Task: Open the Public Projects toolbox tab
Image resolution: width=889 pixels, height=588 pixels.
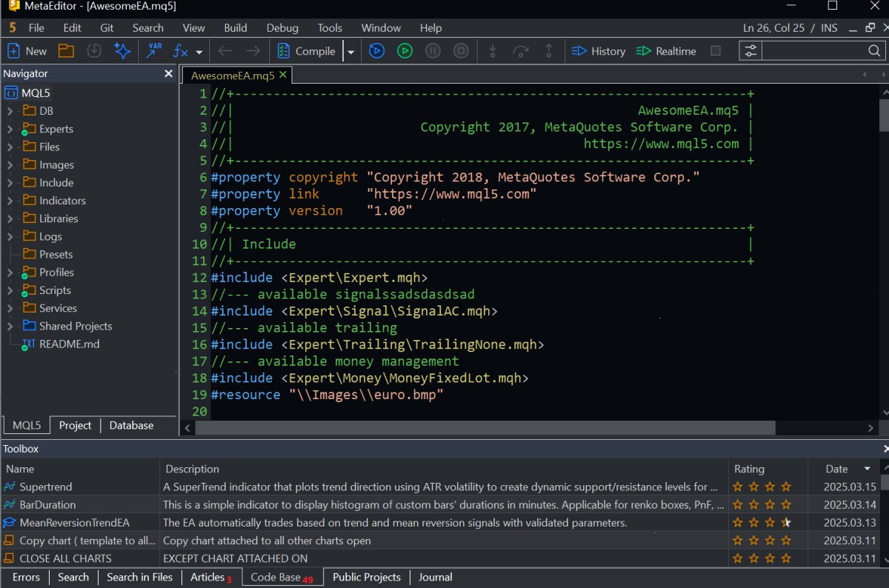Action: click(367, 578)
